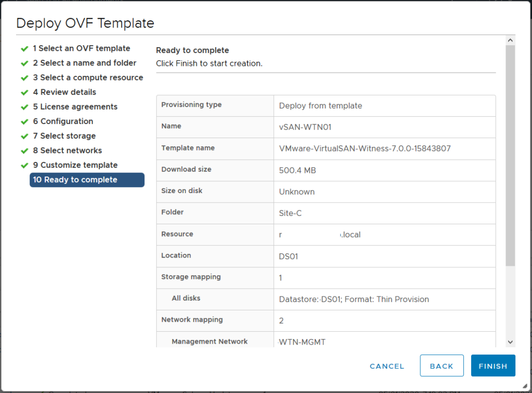
Task: Cancel the Deploy OVF Template wizard
Action: click(387, 366)
